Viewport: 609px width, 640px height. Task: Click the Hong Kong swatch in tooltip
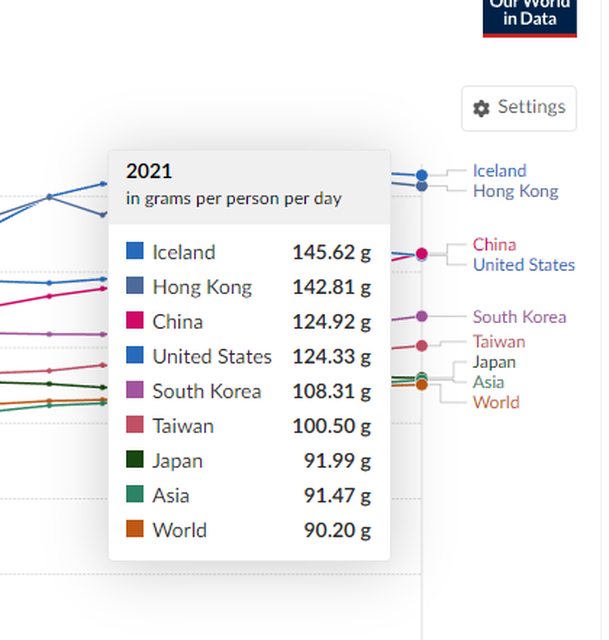tap(135, 285)
